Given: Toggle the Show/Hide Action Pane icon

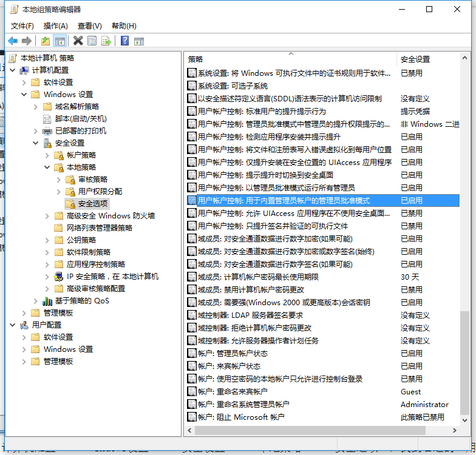Looking at the screenshot, I should tap(138, 41).
